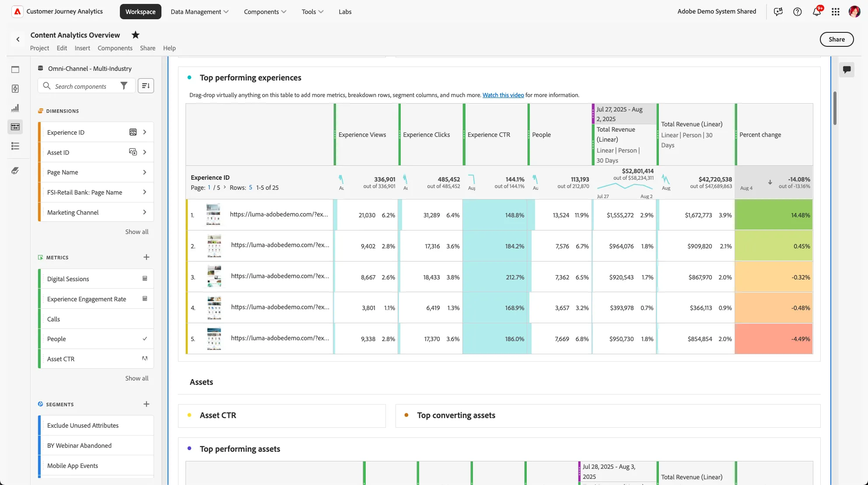Click Show all under Dimensions

136,232
